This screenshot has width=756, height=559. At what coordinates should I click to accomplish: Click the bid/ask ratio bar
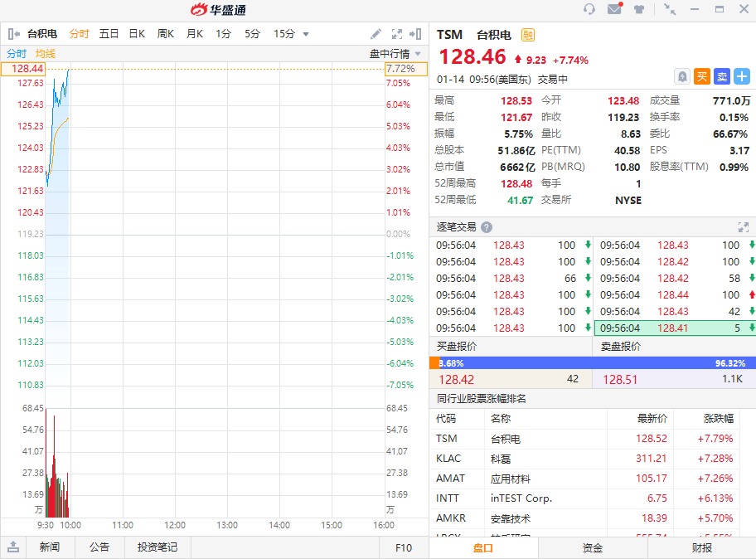tap(593, 363)
